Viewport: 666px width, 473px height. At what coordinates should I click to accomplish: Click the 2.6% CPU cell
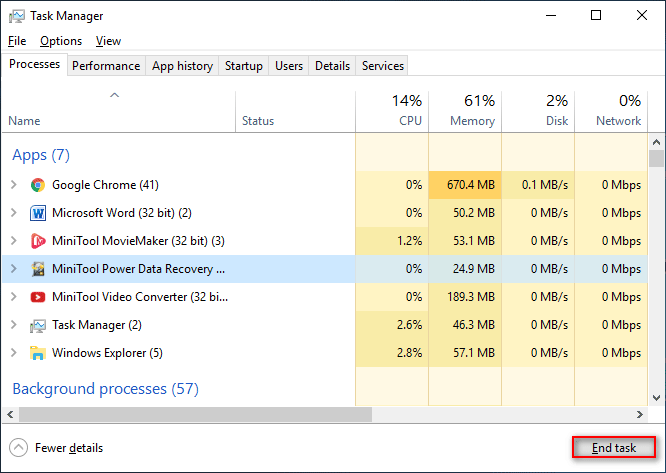tap(392, 325)
